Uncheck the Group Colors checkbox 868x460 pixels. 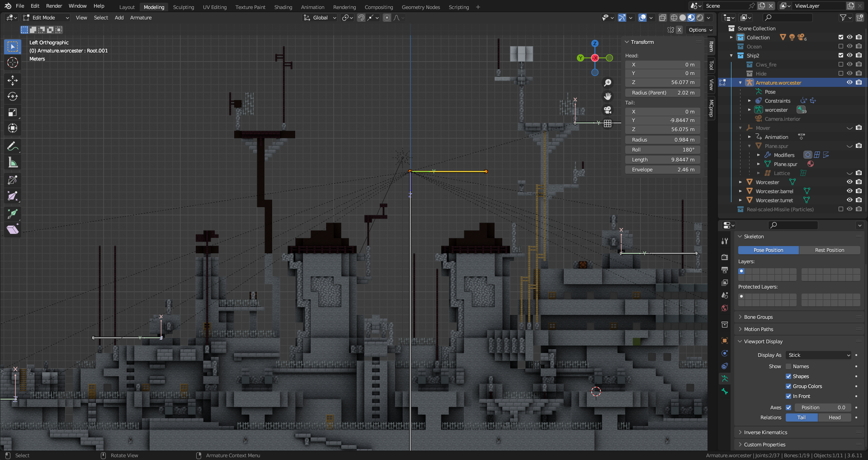pos(788,386)
